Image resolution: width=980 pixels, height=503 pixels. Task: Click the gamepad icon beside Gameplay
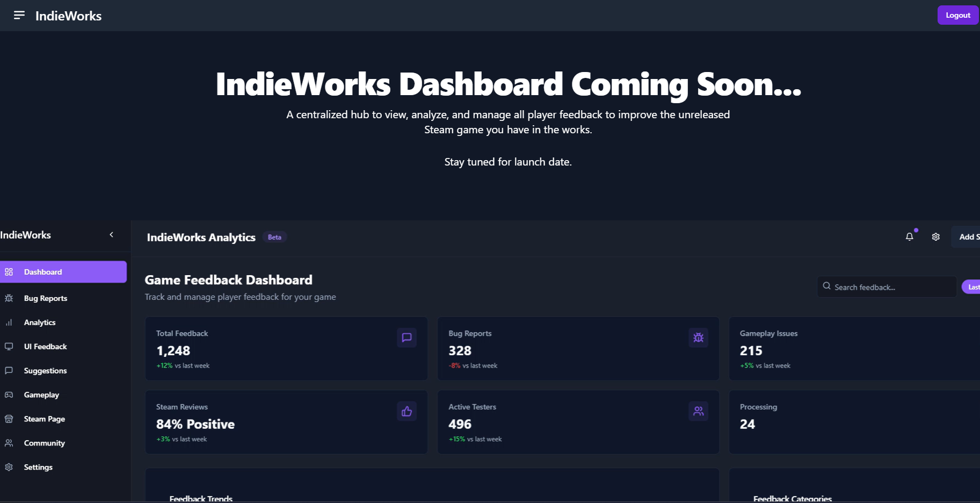tap(9, 395)
